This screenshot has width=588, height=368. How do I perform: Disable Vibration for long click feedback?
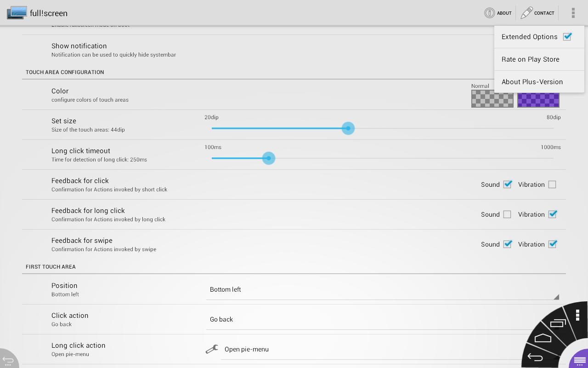click(553, 214)
